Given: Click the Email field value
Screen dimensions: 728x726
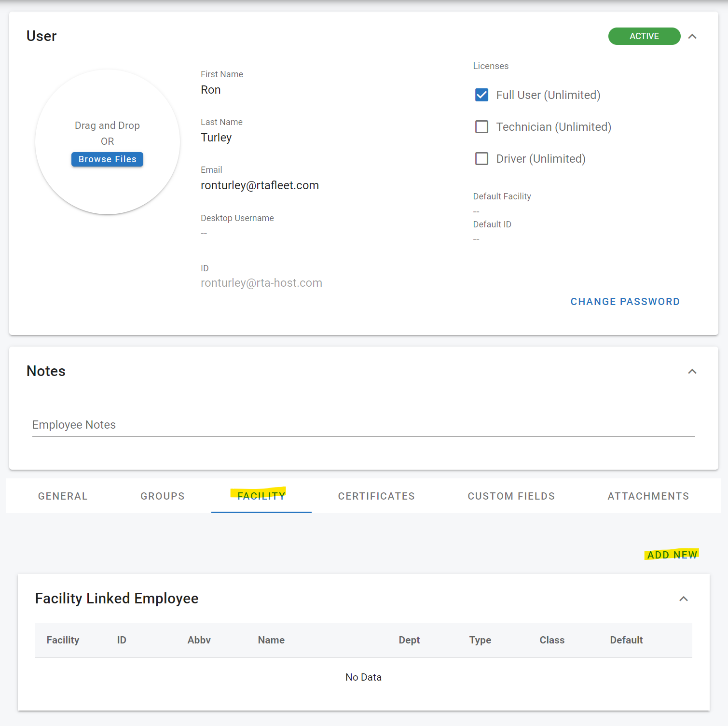Looking at the screenshot, I should pos(260,186).
